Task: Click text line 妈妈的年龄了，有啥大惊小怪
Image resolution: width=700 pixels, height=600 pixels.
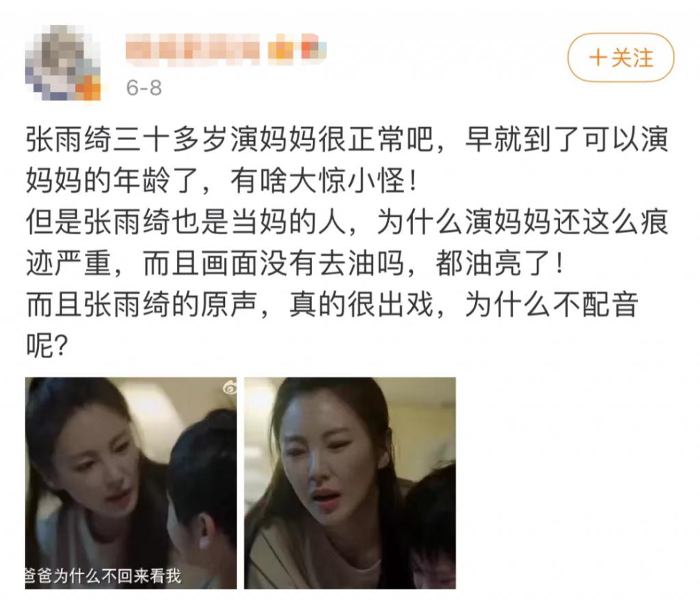Action: coord(222,180)
